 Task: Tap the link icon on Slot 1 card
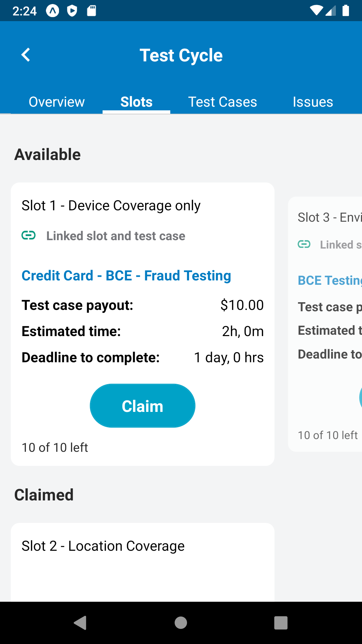coord(28,235)
